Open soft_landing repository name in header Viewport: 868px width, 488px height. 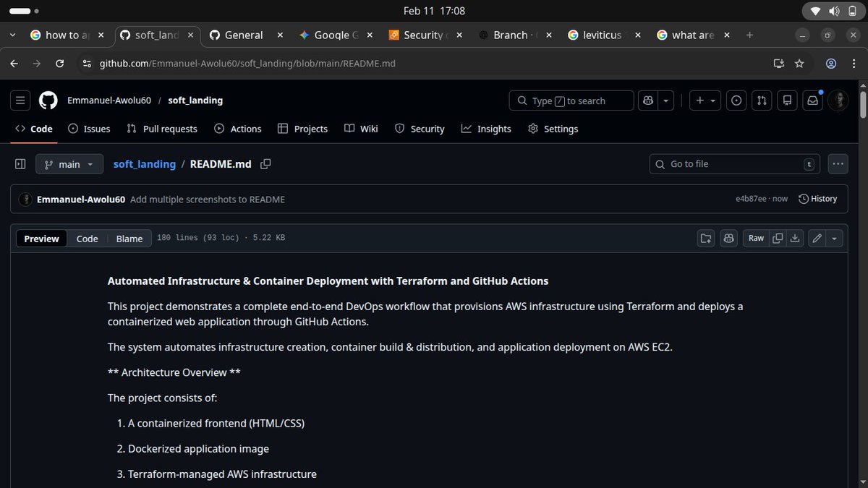[x=195, y=100]
